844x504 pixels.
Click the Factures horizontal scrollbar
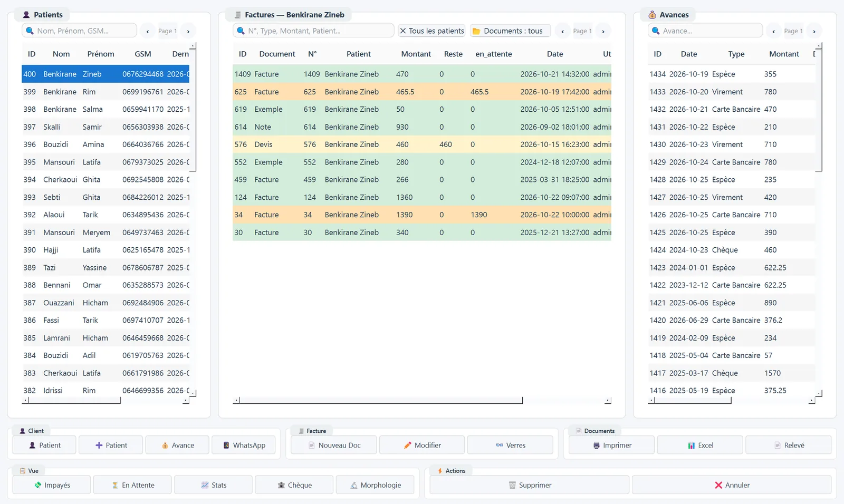click(x=381, y=401)
